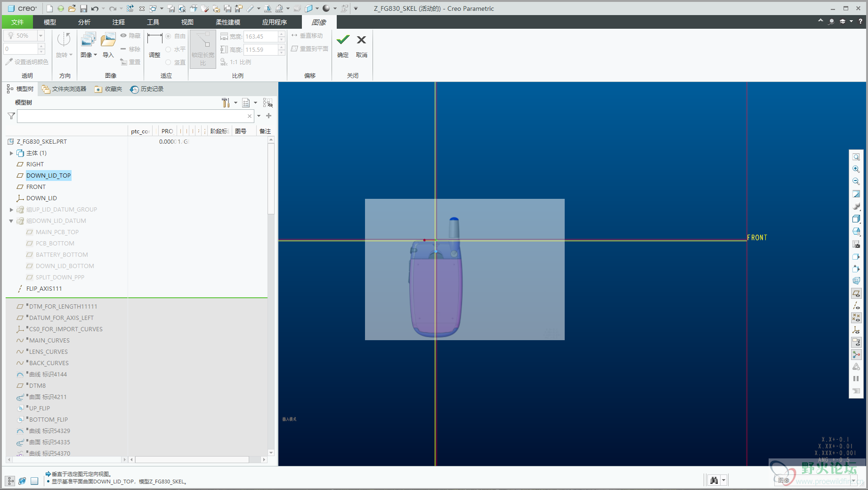Click Refit zoom icon in graphics toolbar
Viewport: 868px width, 490px height.
856,157
